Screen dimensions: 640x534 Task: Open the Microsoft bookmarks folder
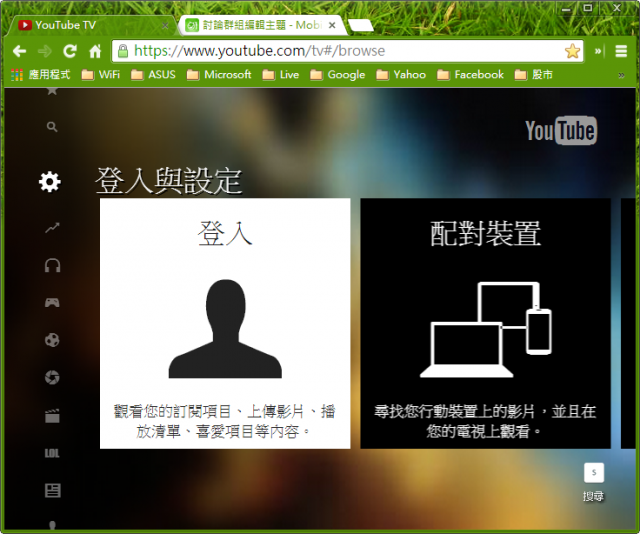click(x=219, y=75)
